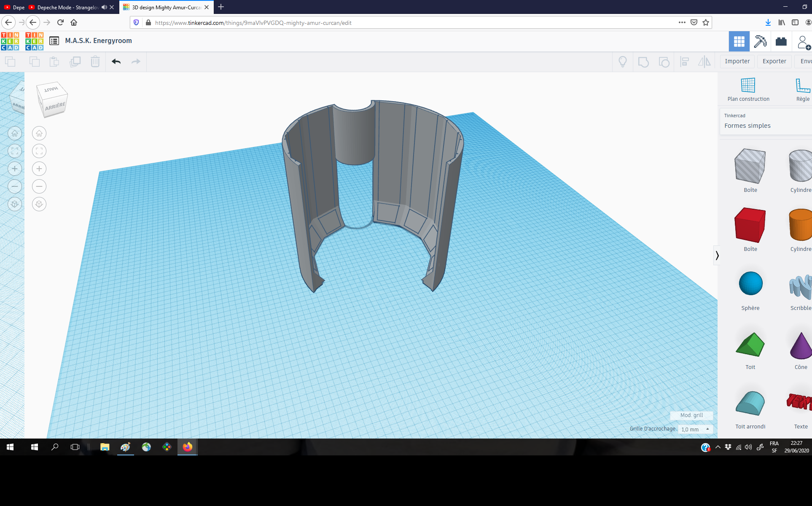
Task: Zoom in with the plus button
Action: click(x=39, y=169)
